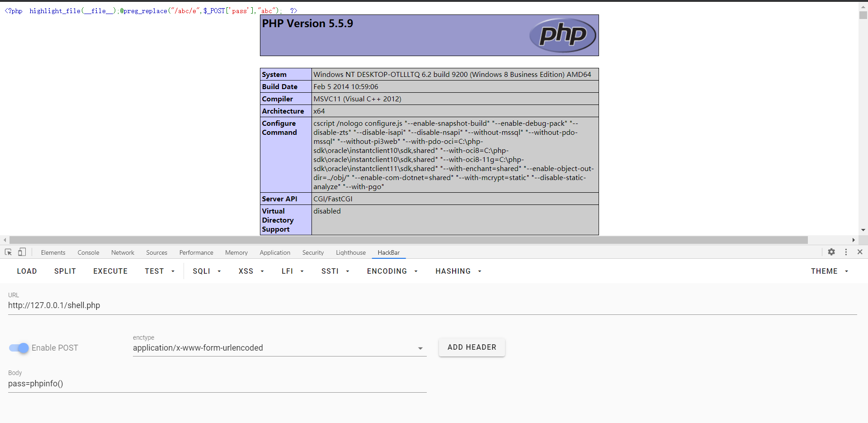
Task: Expand the HASHING dropdown menu
Action: pos(458,271)
